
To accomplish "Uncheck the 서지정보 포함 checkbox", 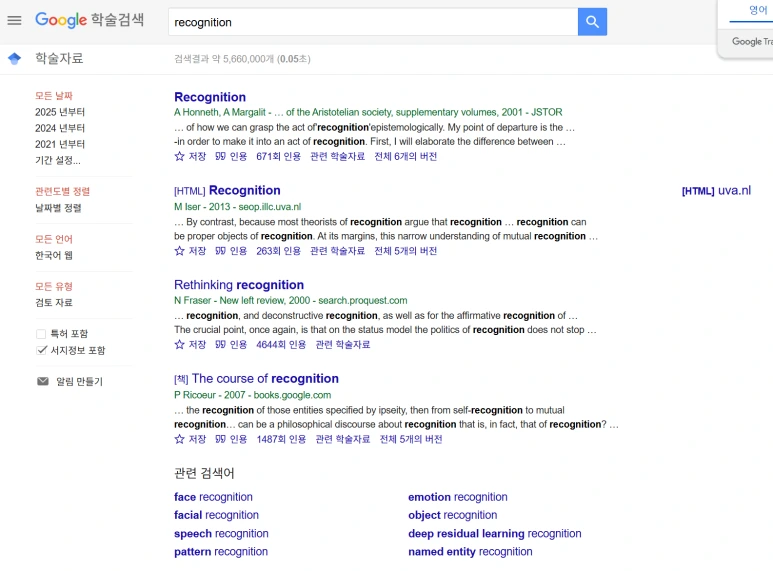I will pos(41,350).
